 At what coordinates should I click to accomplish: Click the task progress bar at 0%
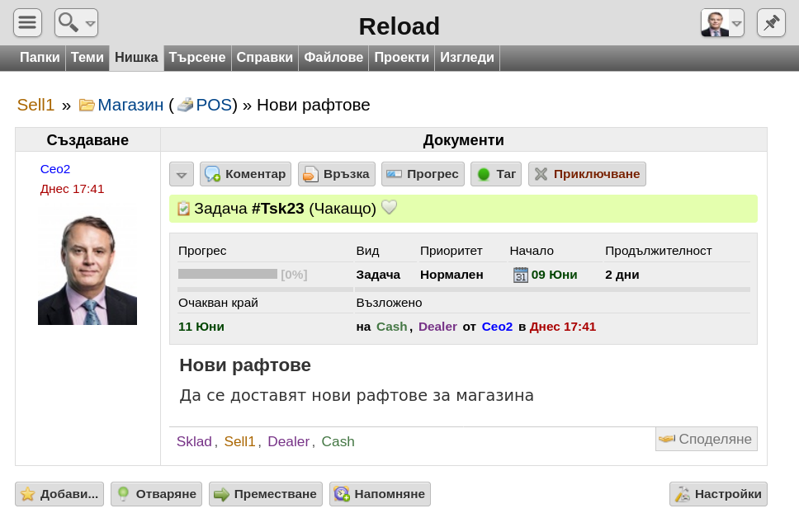(x=228, y=275)
